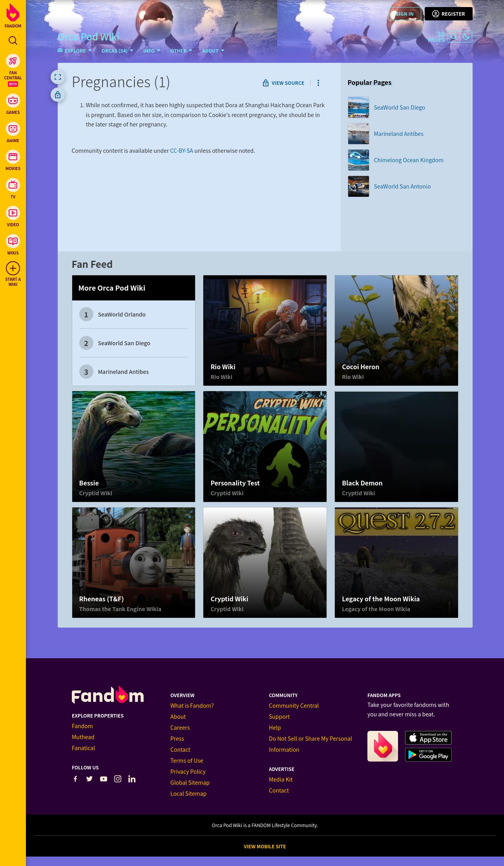Screen dimensions: 504x866
Task: Click the search magnifier in the yellow sidebar
Action: click(x=13, y=40)
